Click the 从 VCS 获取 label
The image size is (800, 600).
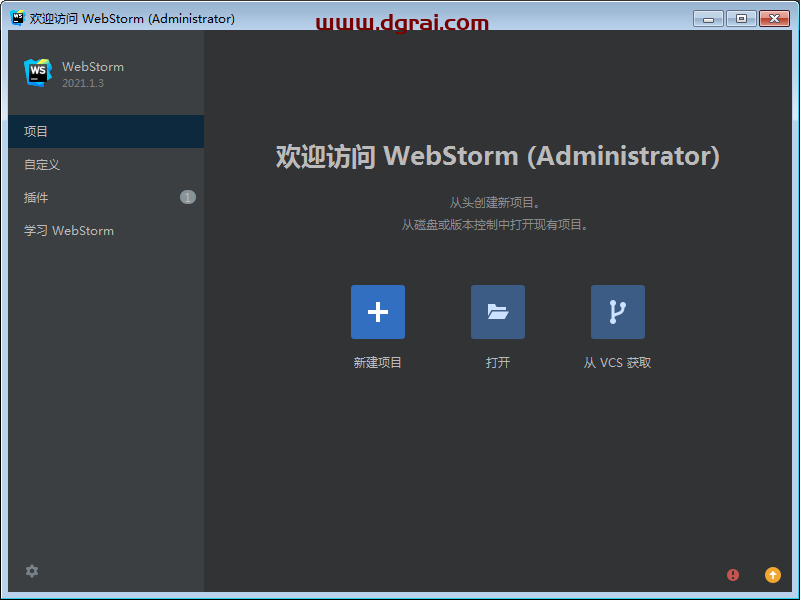click(x=617, y=363)
